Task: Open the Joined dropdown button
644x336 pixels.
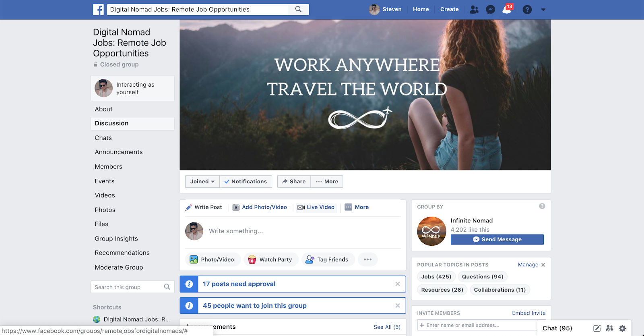Action: [x=202, y=181]
